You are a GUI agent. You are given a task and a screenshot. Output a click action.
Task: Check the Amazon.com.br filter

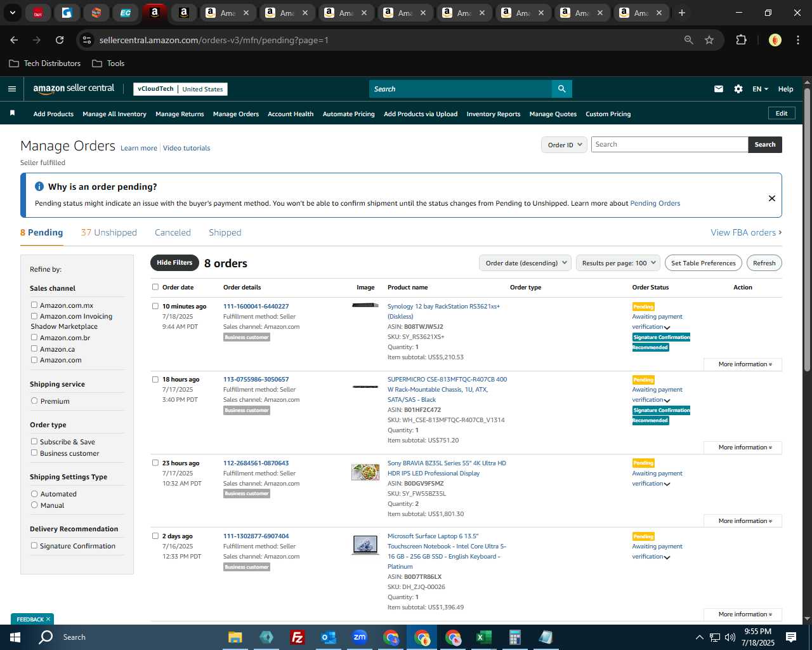click(x=34, y=337)
